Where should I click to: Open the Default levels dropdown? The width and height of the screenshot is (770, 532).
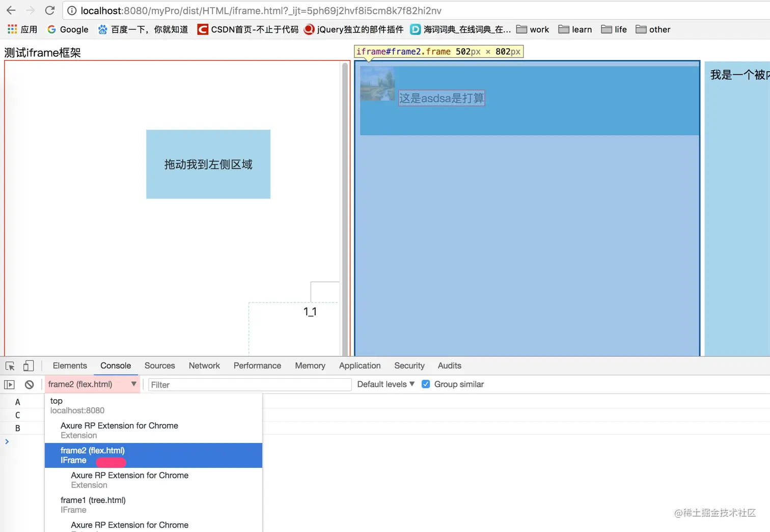pos(386,384)
